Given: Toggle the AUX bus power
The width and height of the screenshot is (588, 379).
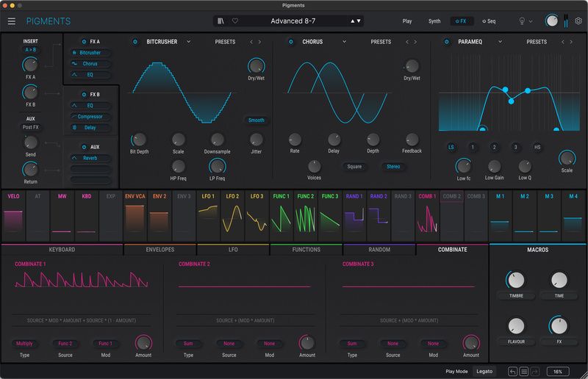Looking at the screenshot, I should tap(84, 147).
